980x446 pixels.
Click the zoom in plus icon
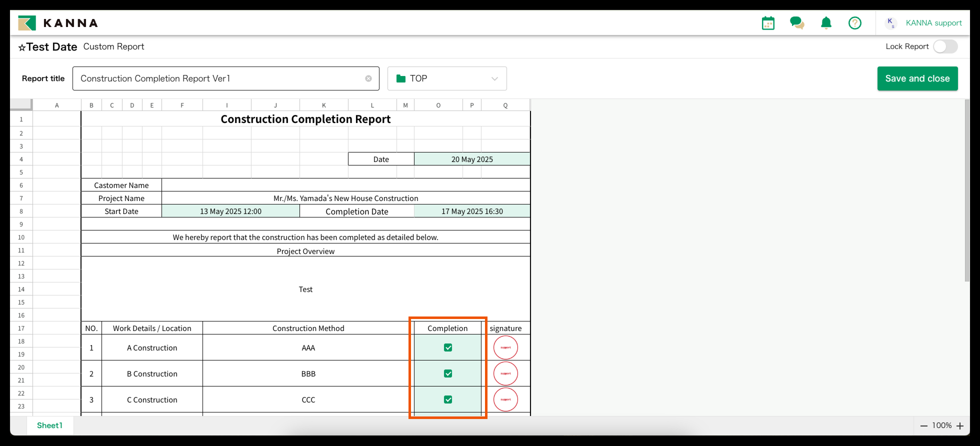tap(960, 426)
